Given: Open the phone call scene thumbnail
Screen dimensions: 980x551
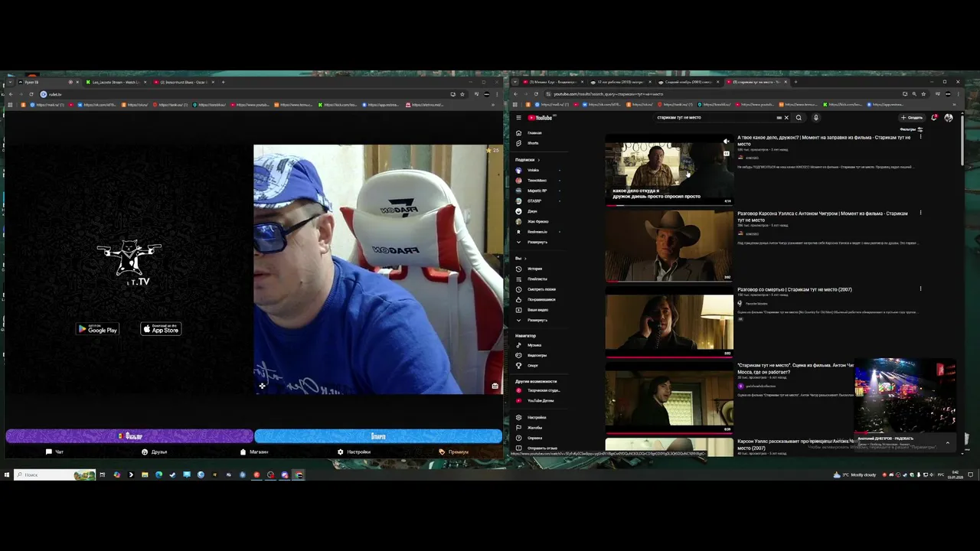Looking at the screenshot, I should (x=669, y=322).
